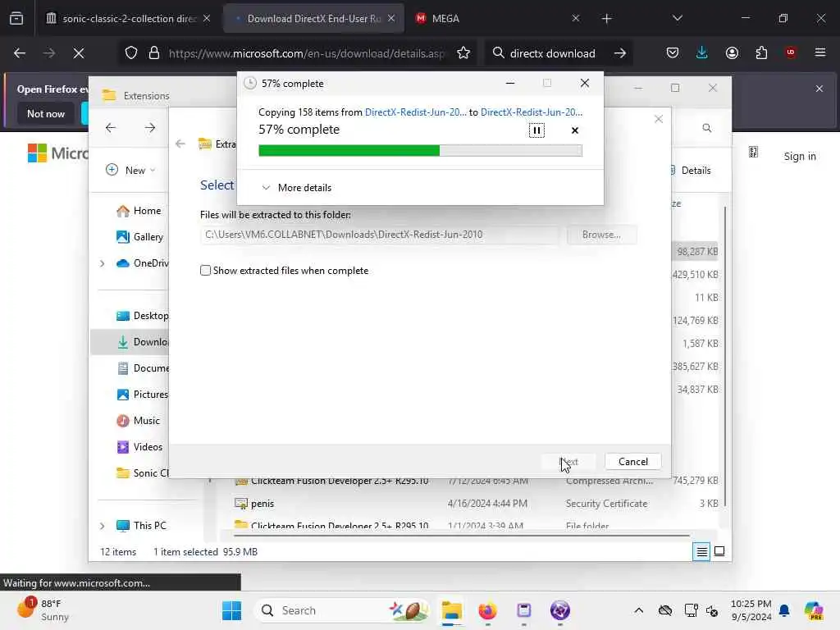Screen dimensions: 840x630
Task: Open the taskbar clock and date
Action: pyautogui.click(x=751, y=610)
